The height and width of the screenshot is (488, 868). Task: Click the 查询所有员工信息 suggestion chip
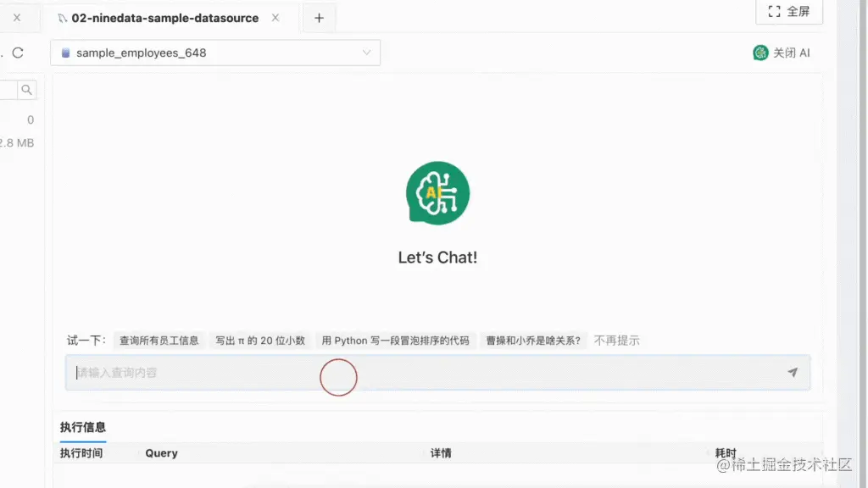(x=158, y=341)
